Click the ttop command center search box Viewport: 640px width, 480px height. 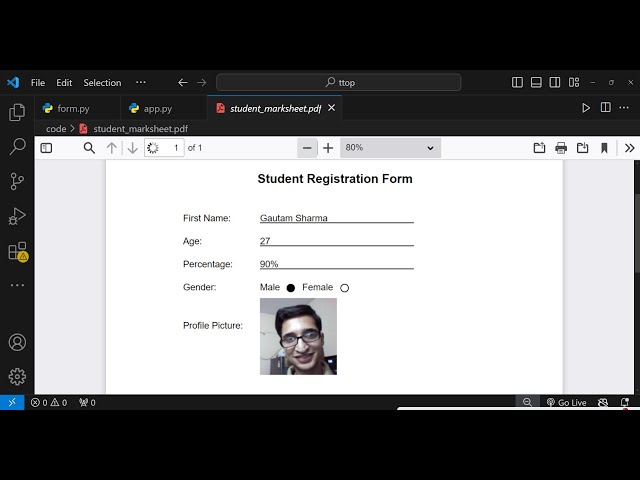pyautogui.click(x=338, y=83)
